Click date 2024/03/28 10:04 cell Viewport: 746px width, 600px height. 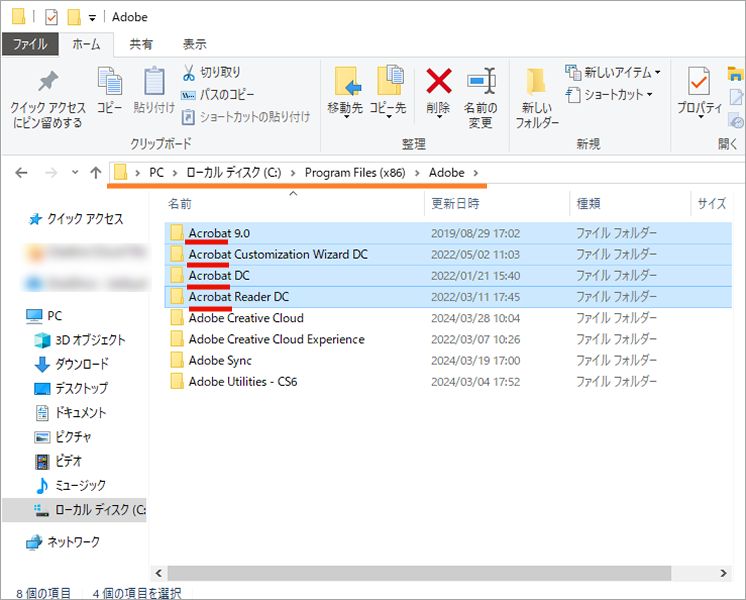tap(475, 318)
